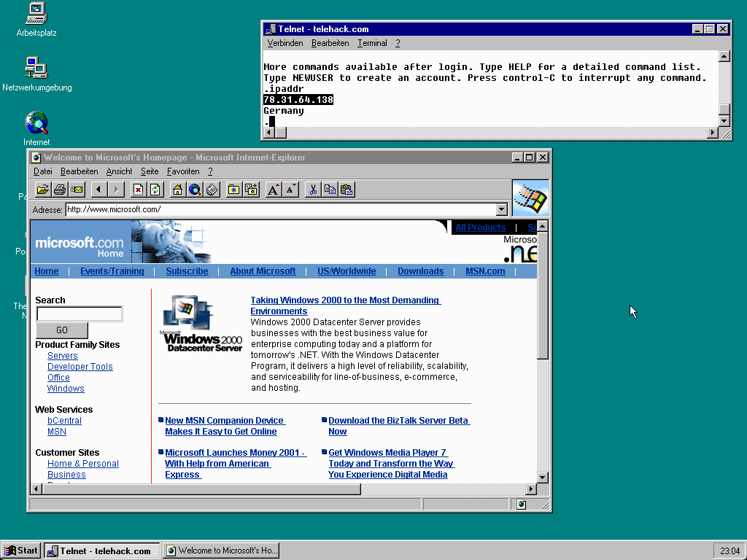Open the Developer Tools link
Image resolution: width=747 pixels, height=560 pixels.
[x=80, y=367]
